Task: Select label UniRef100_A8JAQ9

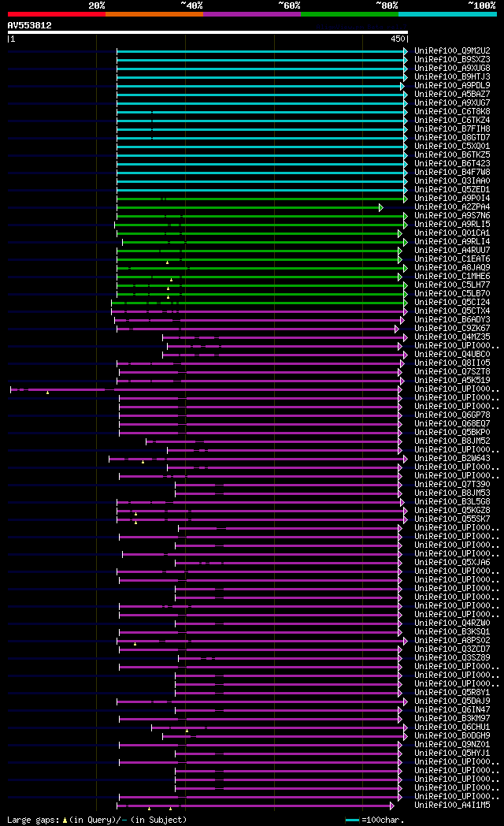Action: (452, 268)
